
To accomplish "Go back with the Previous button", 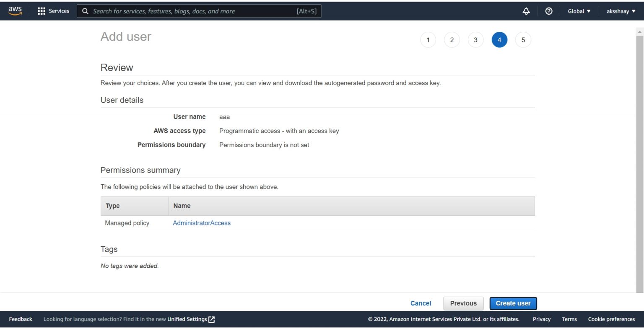I will (x=463, y=303).
